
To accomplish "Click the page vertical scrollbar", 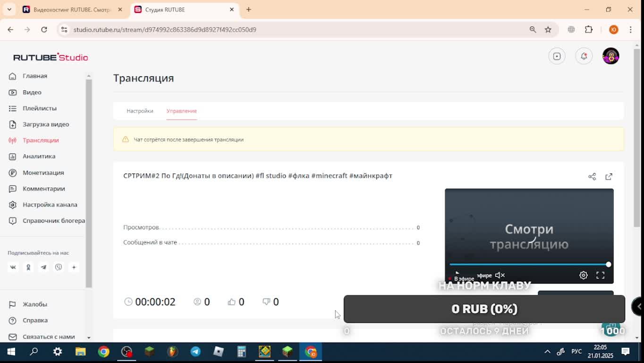I will (x=637, y=137).
